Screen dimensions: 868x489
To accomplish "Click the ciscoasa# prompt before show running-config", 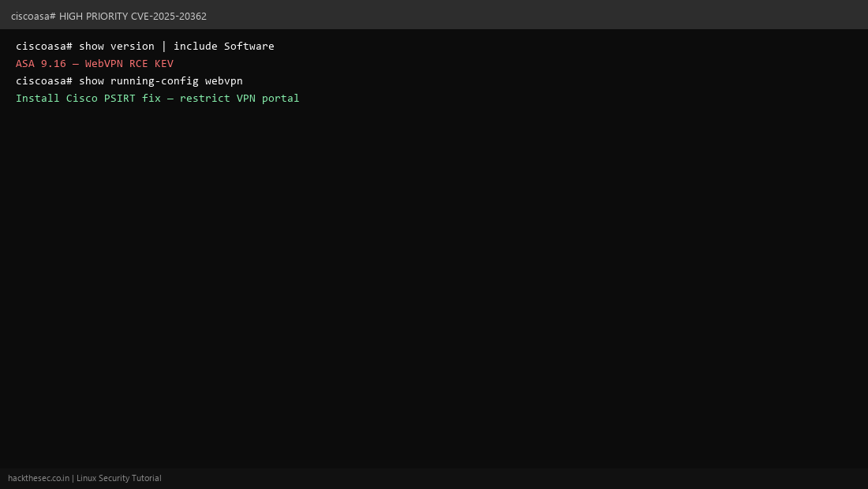I will (43, 80).
